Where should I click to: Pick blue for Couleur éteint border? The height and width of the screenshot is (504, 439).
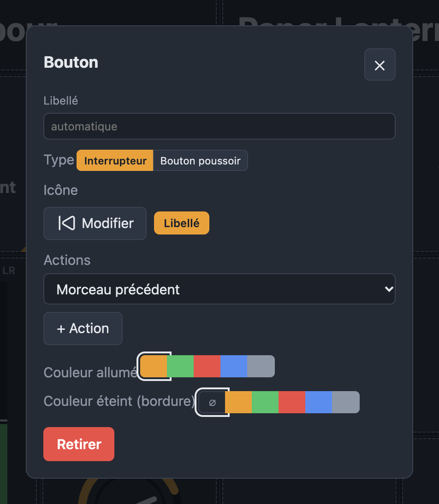click(x=319, y=402)
